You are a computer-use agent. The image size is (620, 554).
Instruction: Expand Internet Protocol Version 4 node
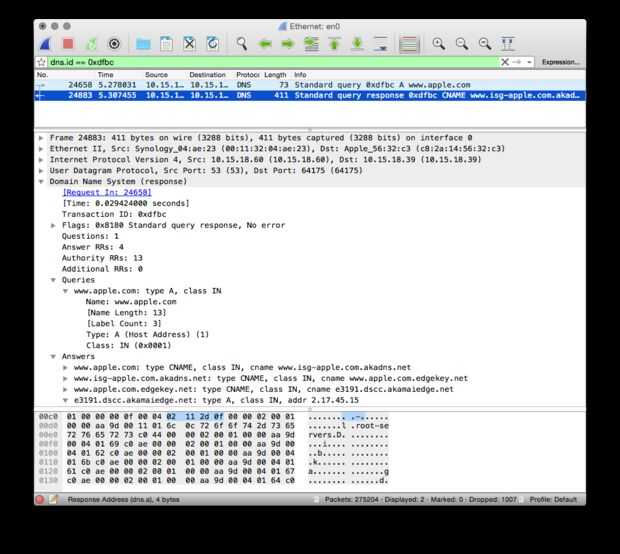coord(41,160)
